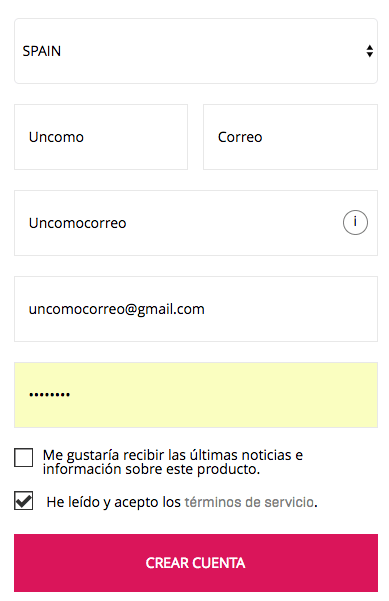Click the info icon in username field

355,222
